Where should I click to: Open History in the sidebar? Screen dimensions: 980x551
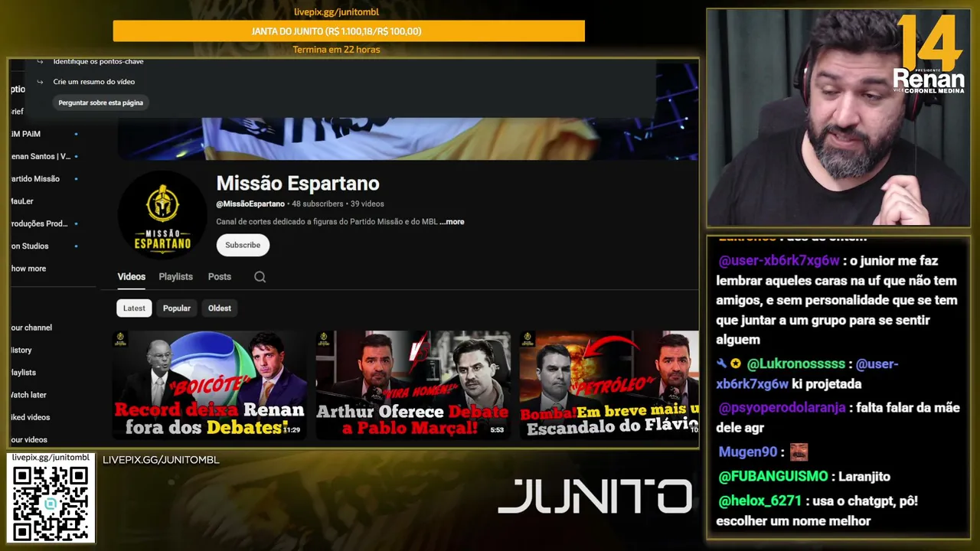coord(21,350)
